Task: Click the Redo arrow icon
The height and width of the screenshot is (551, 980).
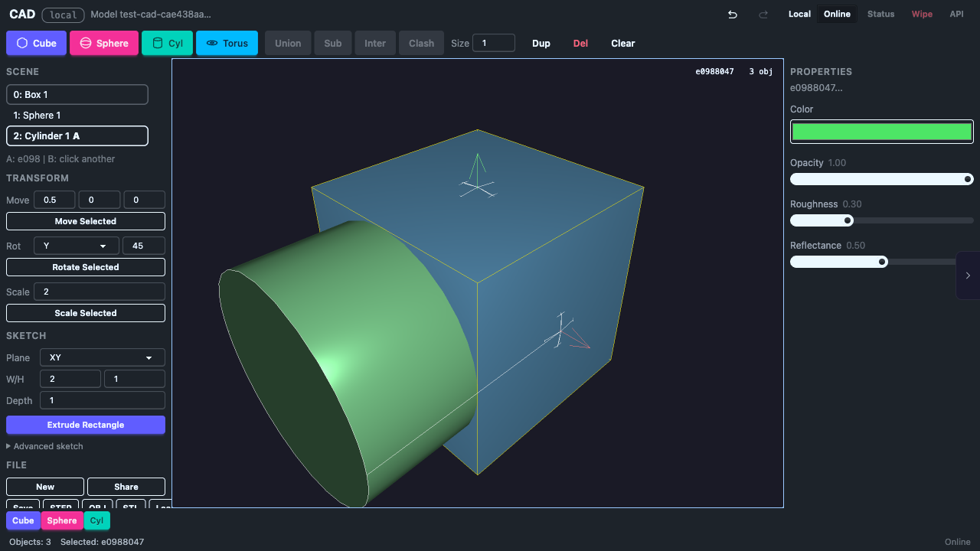Action: (763, 15)
